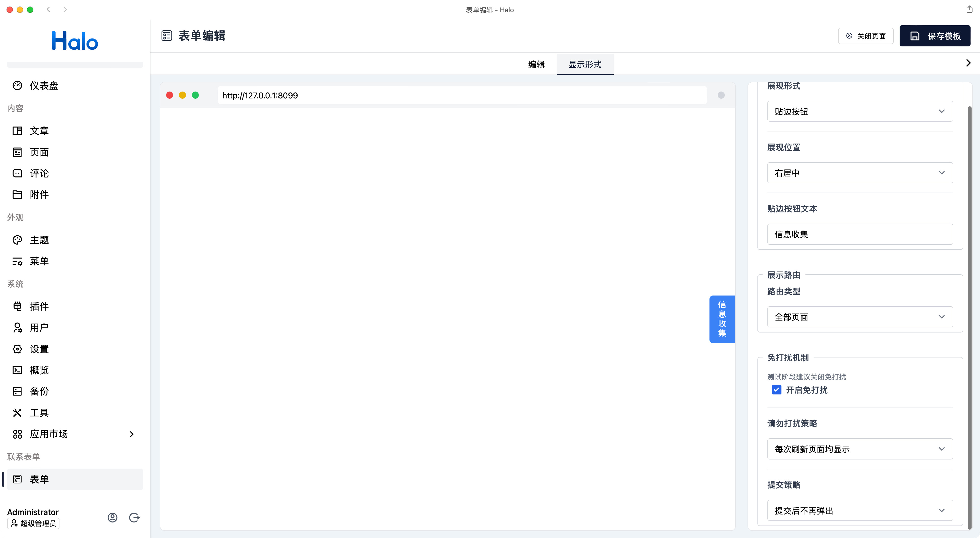Click the hint text 测试阶段建议关闭免打扰
This screenshot has height=538, width=980.
click(806, 377)
